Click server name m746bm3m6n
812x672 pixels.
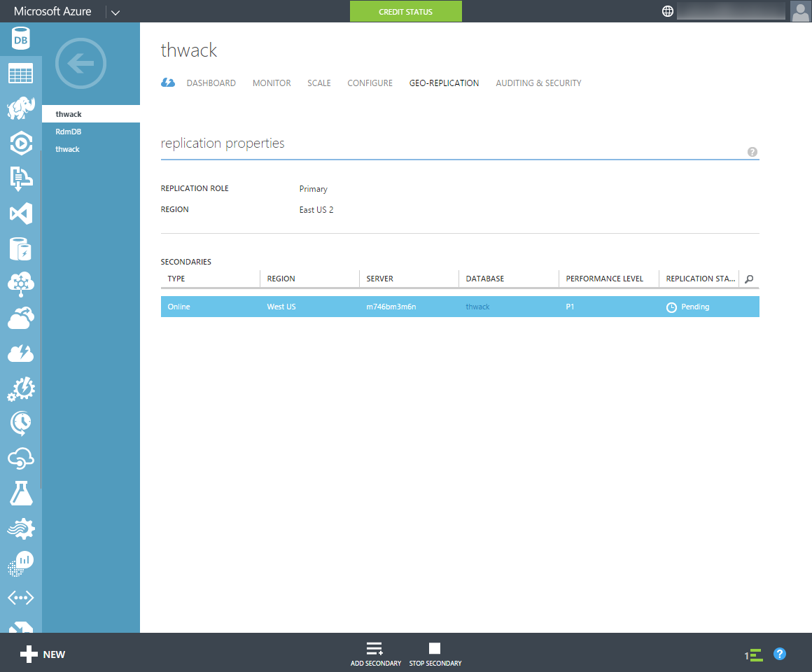pyautogui.click(x=391, y=307)
